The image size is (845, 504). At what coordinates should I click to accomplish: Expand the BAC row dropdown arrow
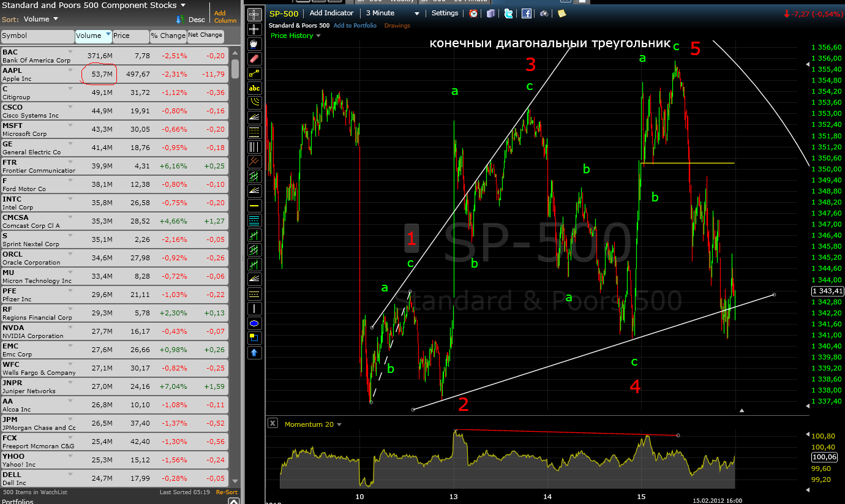click(70, 53)
